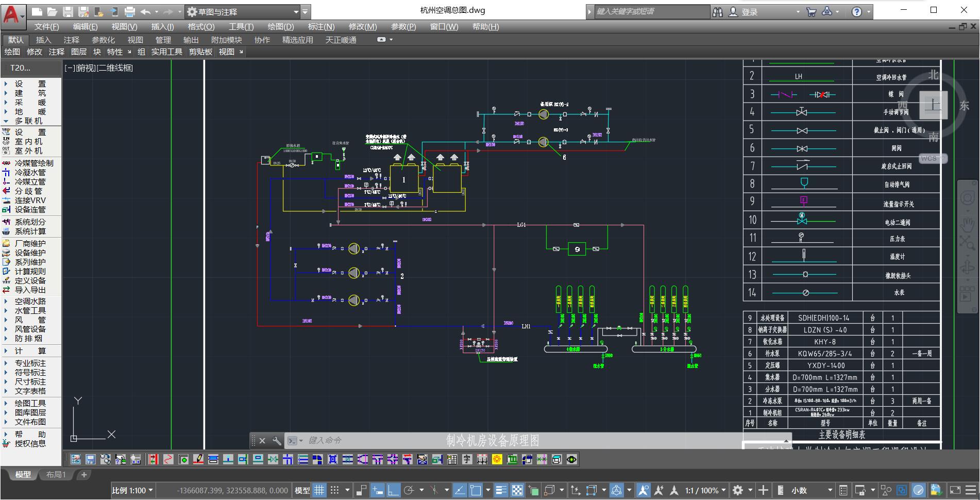
Task: Click the yellow sun icon in bottom toolbar
Action: (x=497, y=459)
